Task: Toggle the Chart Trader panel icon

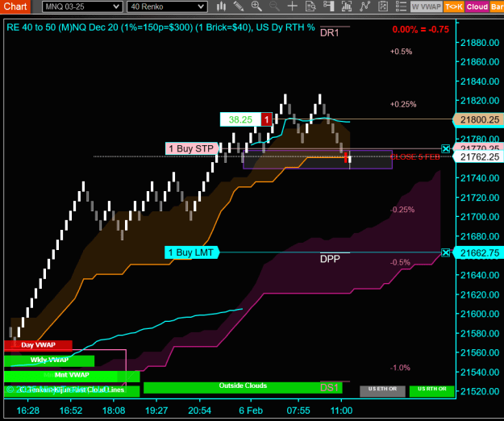Action: (x=328, y=6)
